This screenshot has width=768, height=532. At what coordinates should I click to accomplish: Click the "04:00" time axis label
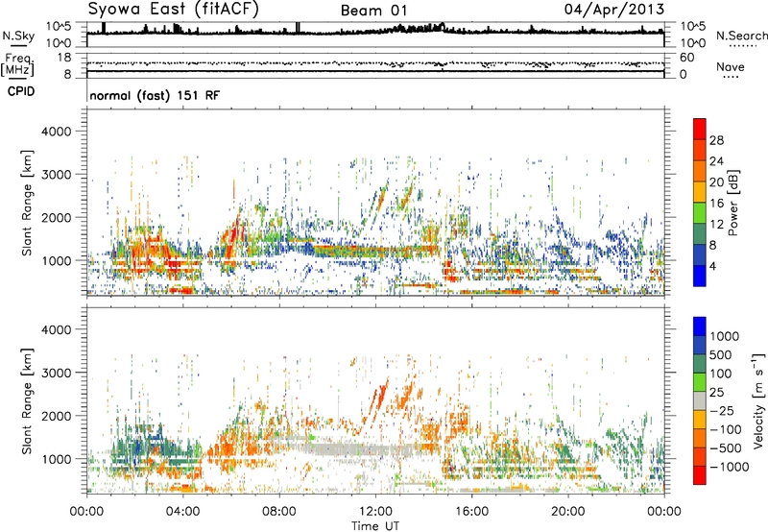[x=182, y=512]
